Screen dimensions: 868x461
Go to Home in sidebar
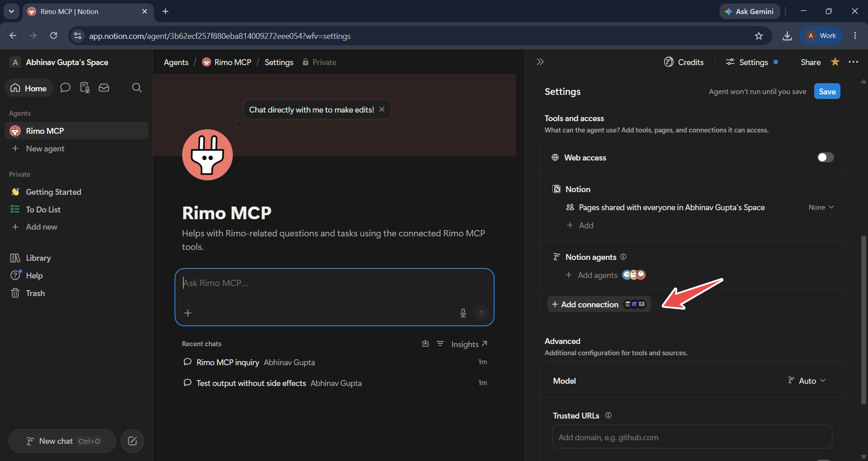tap(29, 88)
